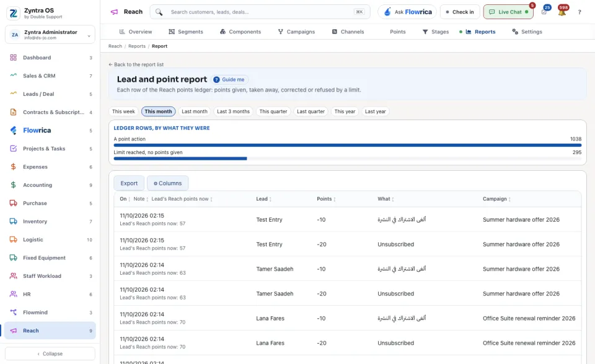Select the This quarter filter

pyautogui.click(x=273, y=111)
